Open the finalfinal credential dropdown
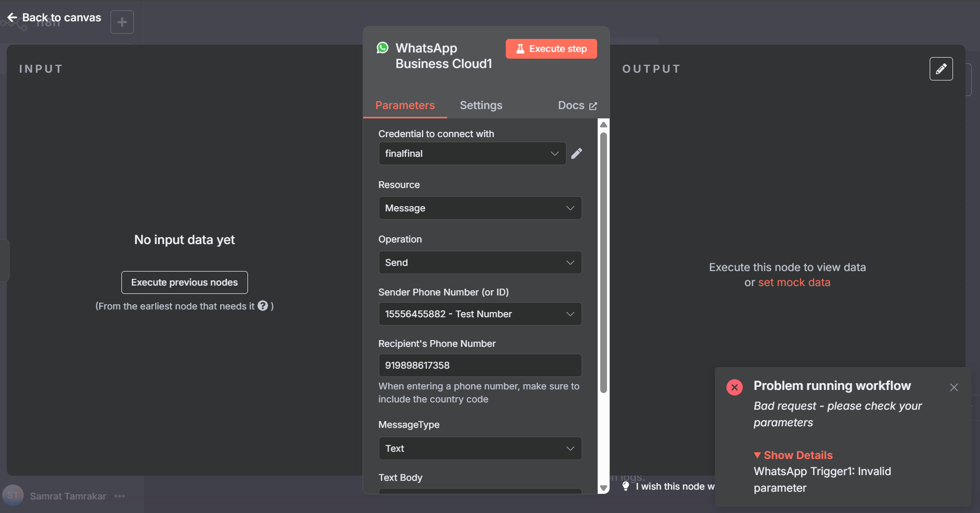980x513 pixels. pos(472,154)
